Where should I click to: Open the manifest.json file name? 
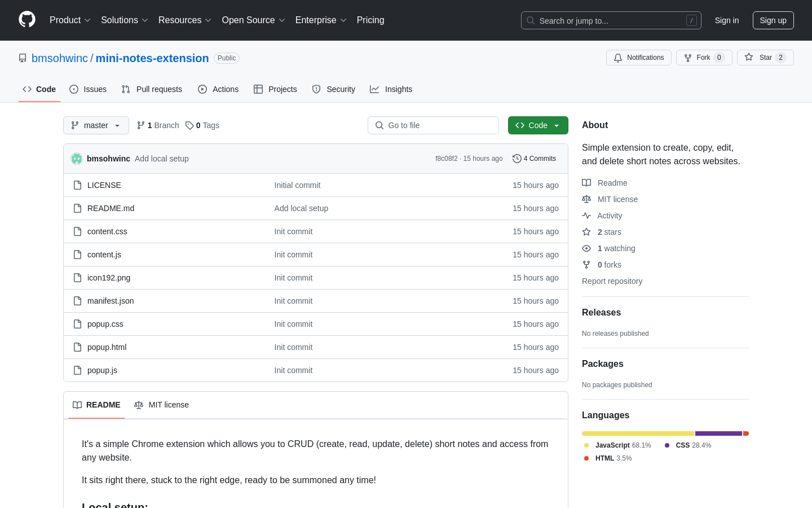[x=111, y=301]
